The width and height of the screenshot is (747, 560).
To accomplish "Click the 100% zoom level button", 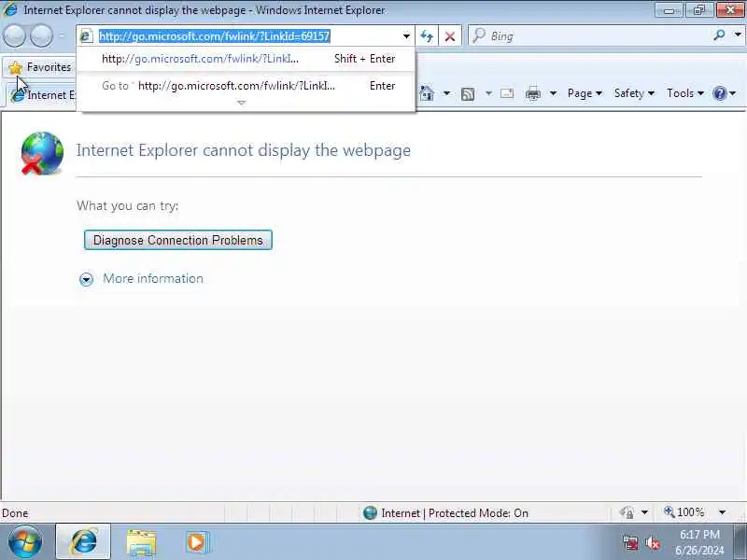I will click(684, 512).
